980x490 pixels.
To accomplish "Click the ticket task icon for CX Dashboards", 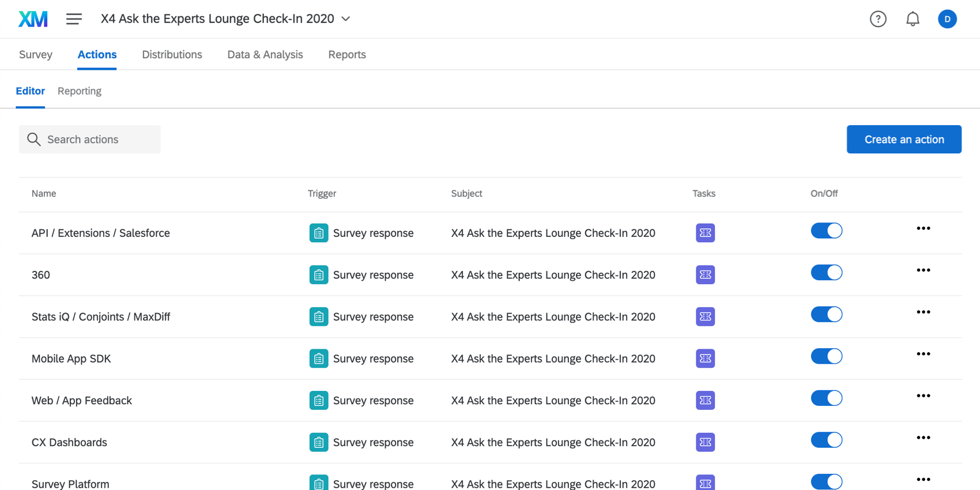I will point(705,442).
